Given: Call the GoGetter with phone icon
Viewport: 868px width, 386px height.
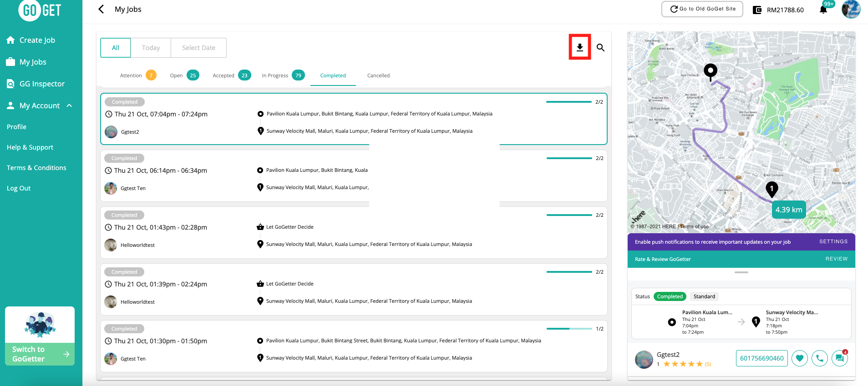Looking at the screenshot, I should point(820,358).
